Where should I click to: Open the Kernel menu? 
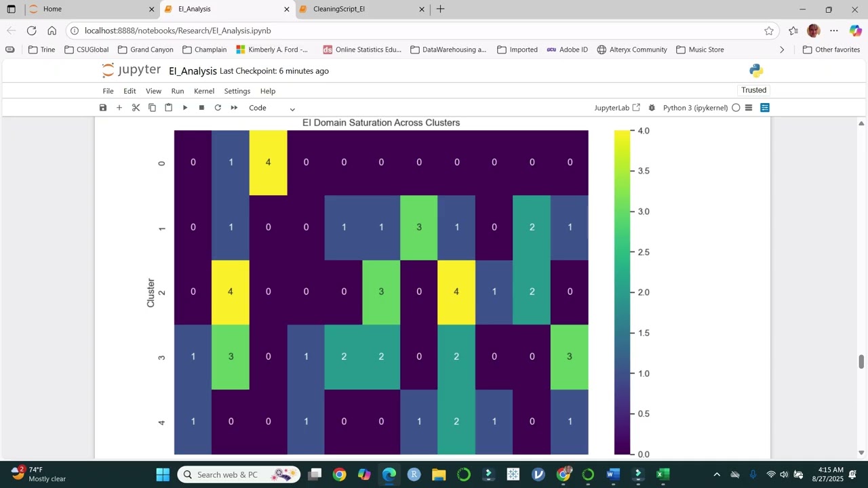[204, 91]
